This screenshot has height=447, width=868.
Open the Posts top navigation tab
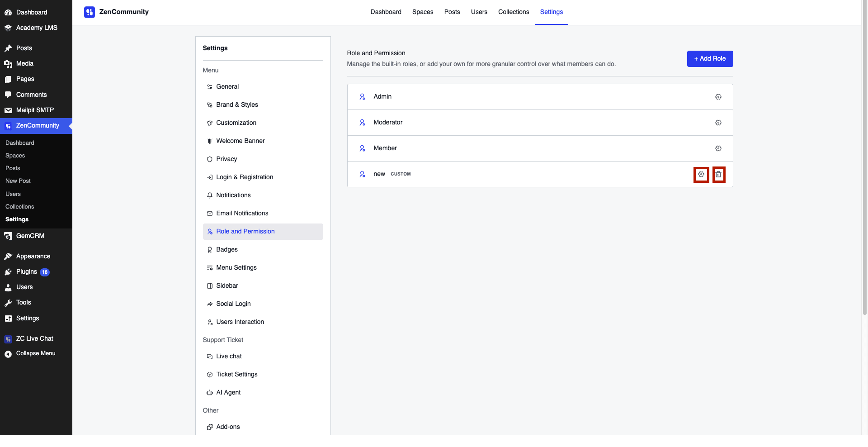(x=452, y=12)
